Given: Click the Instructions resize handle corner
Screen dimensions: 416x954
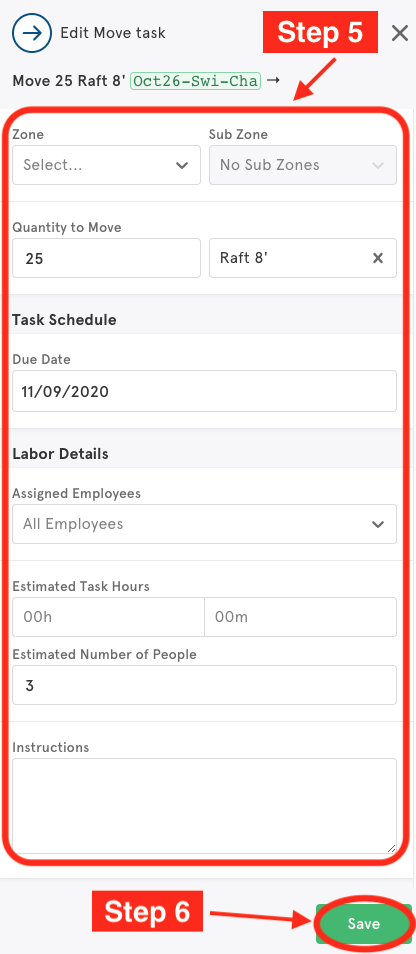Looking at the screenshot, I should [x=391, y=848].
